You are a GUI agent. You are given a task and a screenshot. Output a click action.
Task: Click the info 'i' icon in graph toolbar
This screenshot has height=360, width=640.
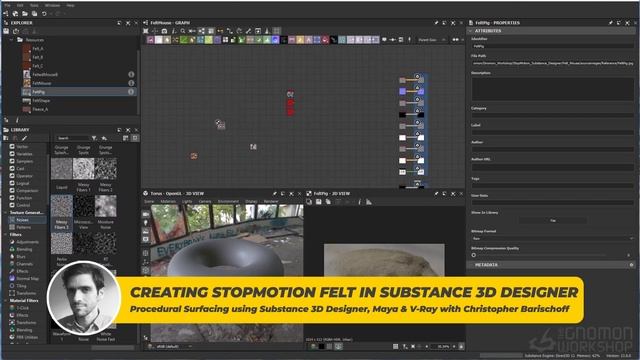(173, 31)
